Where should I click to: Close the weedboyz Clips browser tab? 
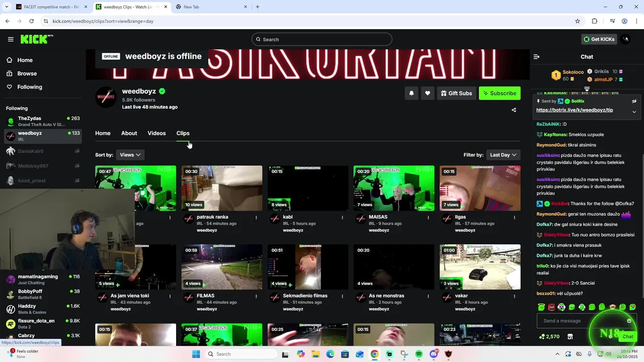[x=166, y=7]
